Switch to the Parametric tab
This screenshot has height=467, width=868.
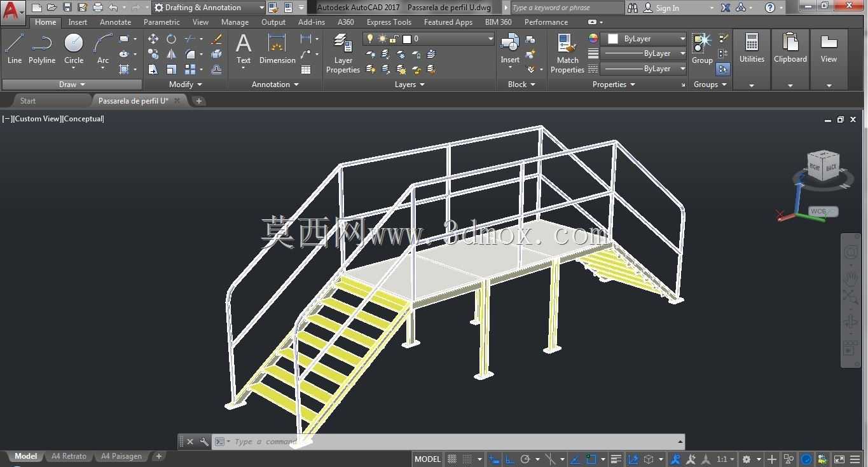(x=162, y=22)
